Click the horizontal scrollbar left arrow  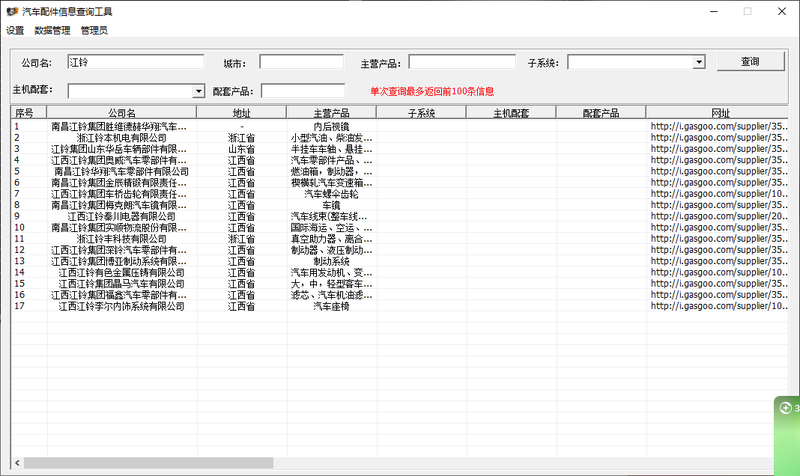[17, 463]
